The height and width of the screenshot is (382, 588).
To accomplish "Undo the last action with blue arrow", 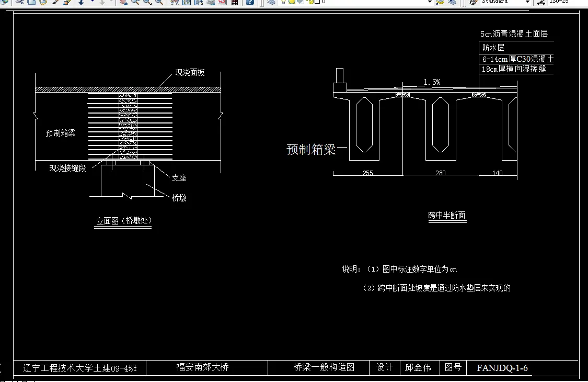I will coord(81,2).
